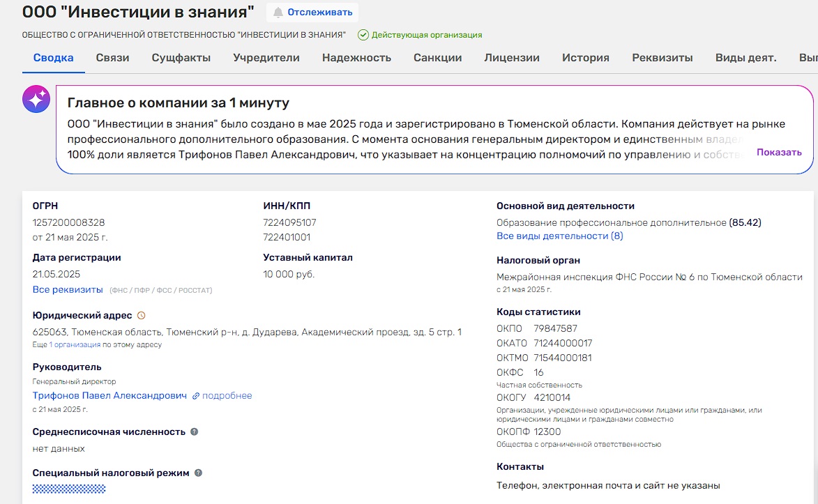Click the blurred Специальный налоговый режим text
The width and height of the screenshot is (818, 504).
coord(70,488)
